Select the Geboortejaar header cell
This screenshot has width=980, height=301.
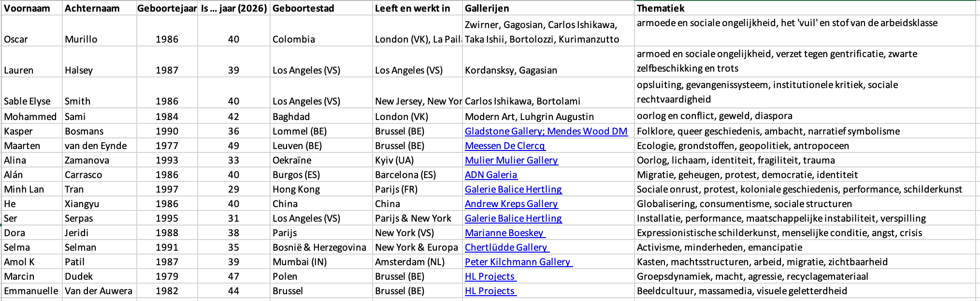coord(167,8)
